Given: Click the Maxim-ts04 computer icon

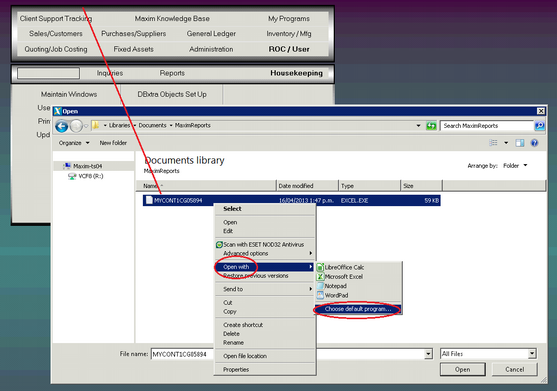Looking at the screenshot, I should pyautogui.click(x=67, y=166).
